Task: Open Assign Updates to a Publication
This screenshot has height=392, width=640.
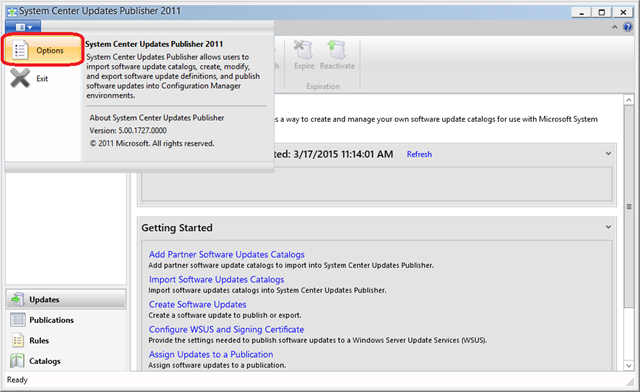Action: 211,354
